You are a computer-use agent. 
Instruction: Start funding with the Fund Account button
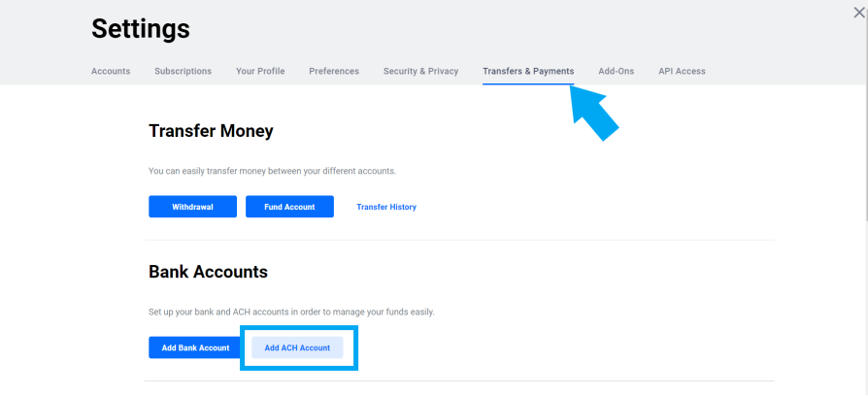tap(289, 207)
